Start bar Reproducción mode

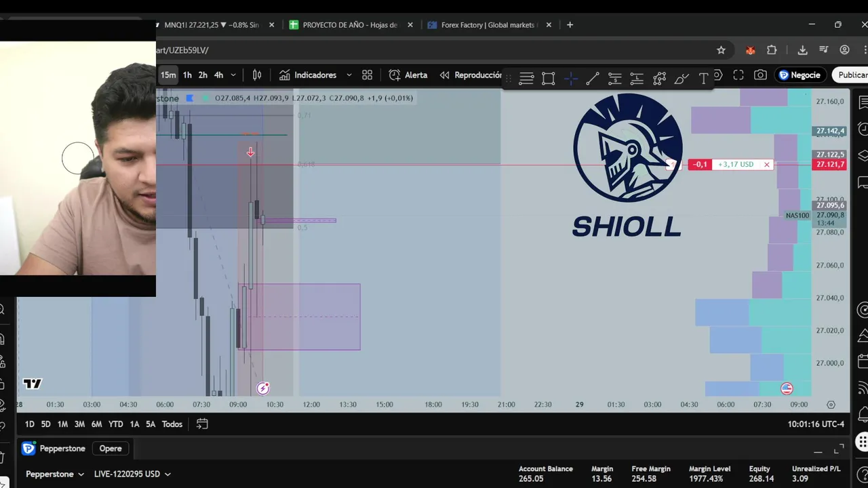click(471, 75)
